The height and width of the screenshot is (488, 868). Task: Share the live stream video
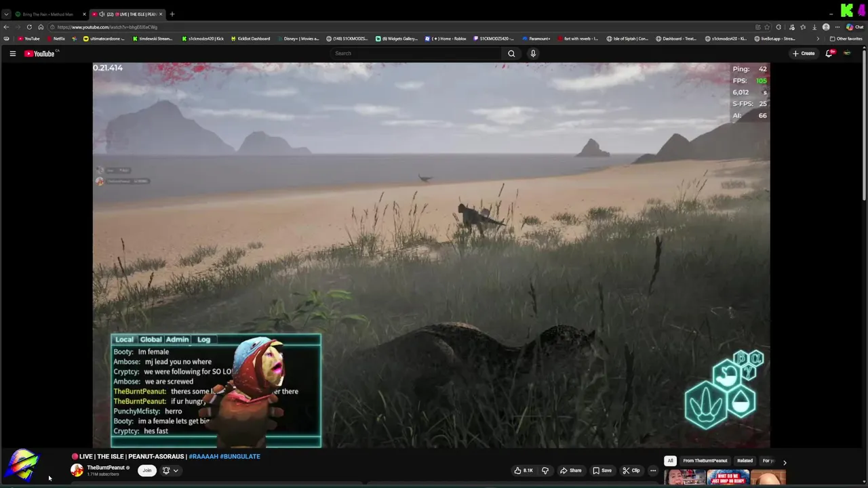point(570,470)
